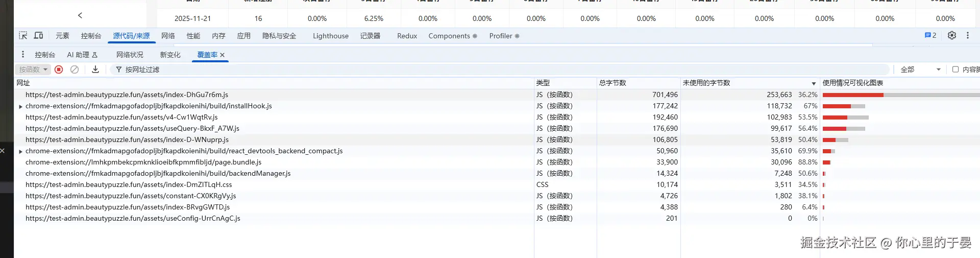
Task: Open the 按函数 coverage mode dropdown
Action: click(33, 69)
